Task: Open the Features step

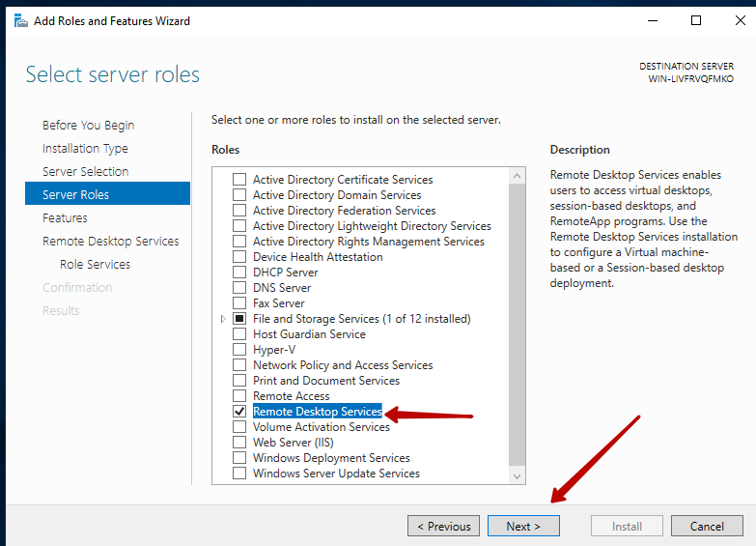Action: coord(65,217)
